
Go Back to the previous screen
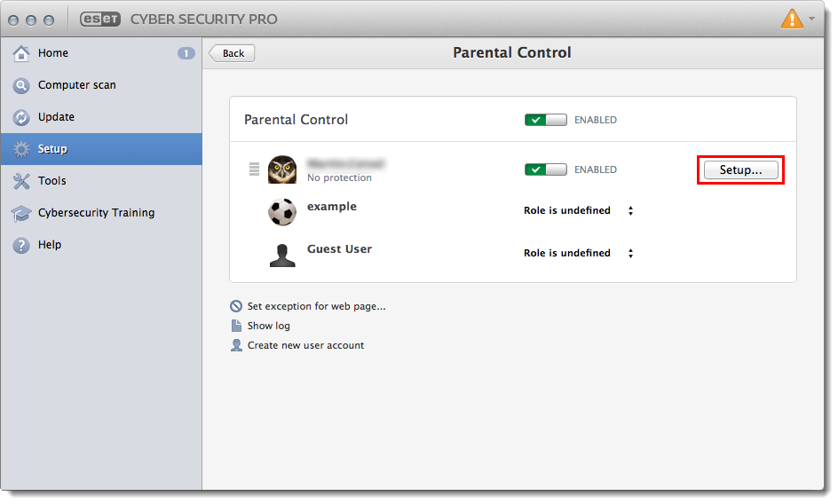233,53
